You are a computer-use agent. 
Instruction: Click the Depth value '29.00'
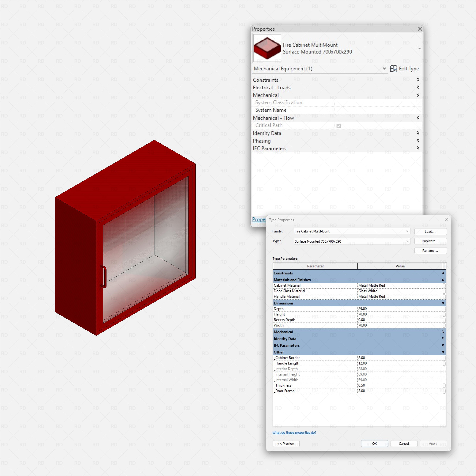pyautogui.click(x=400, y=309)
